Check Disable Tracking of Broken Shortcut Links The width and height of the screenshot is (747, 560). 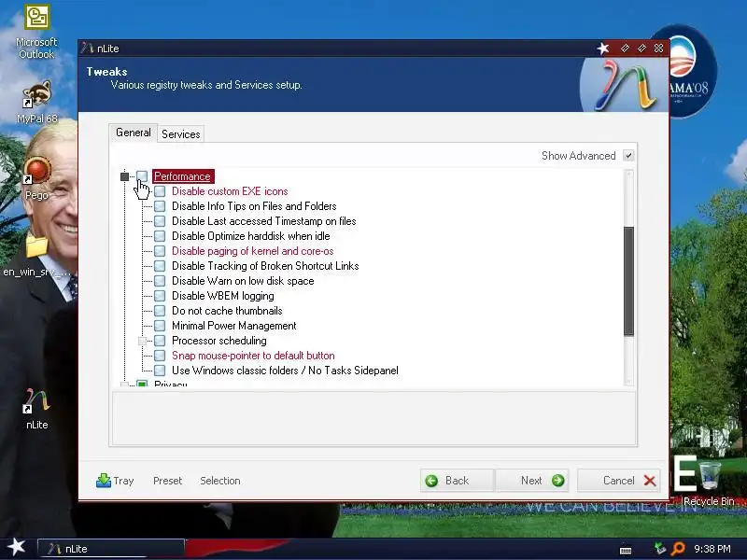click(x=160, y=266)
